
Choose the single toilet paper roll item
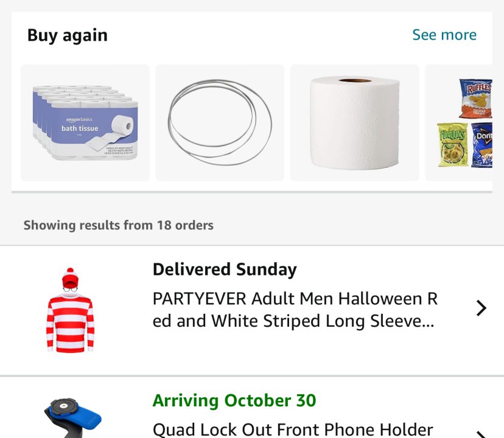click(354, 123)
